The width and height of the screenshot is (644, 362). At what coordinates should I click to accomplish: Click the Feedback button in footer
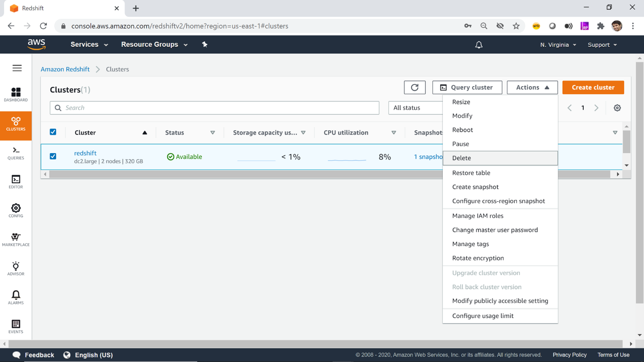tap(34, 355)
